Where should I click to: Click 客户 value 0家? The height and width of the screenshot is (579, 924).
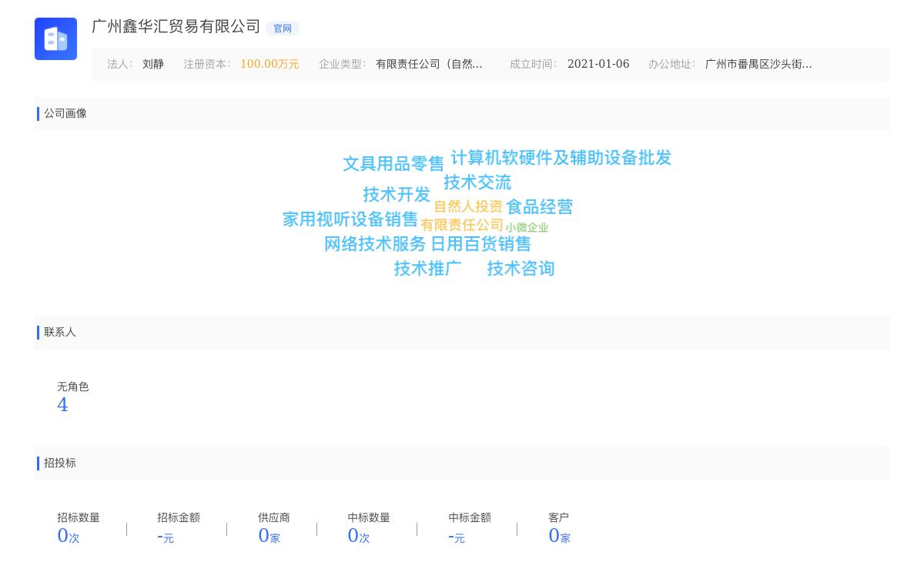(x=560, y=537)
